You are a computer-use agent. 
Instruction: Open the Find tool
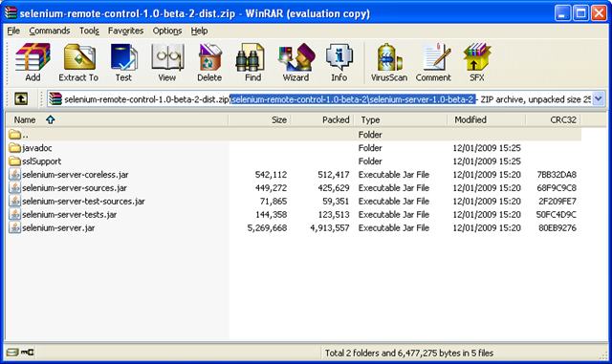tap(251, 57)
